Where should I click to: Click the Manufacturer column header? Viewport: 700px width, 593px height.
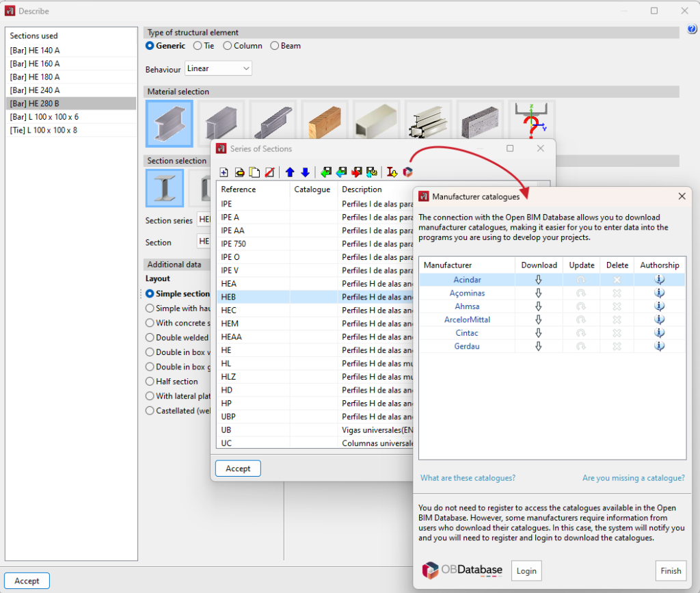[467, 265]
